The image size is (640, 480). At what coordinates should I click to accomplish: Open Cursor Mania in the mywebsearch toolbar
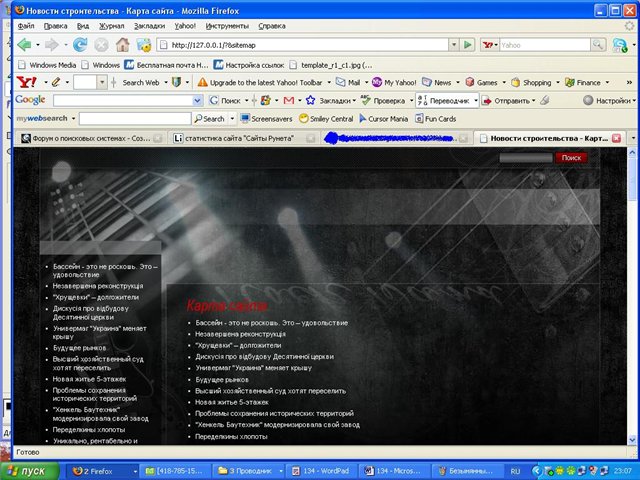383,119
